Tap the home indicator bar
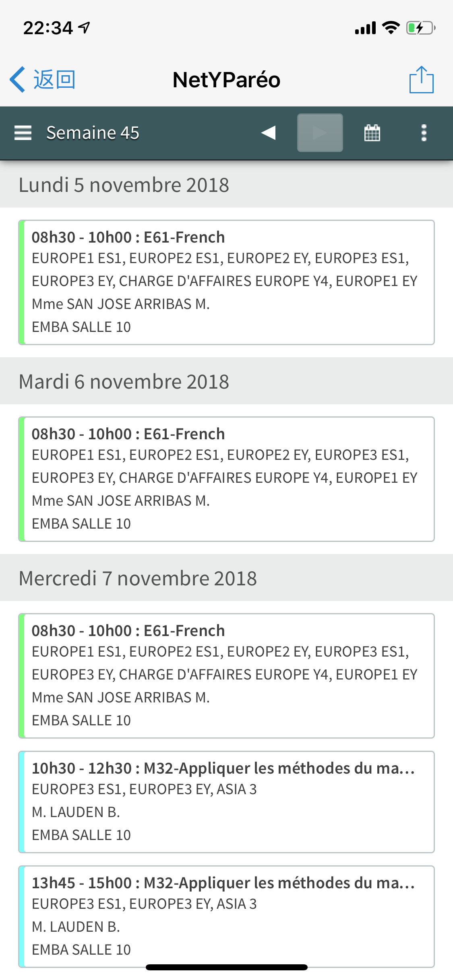The width and height of the screenshot is (453, 980). click(x=226, y=967)
